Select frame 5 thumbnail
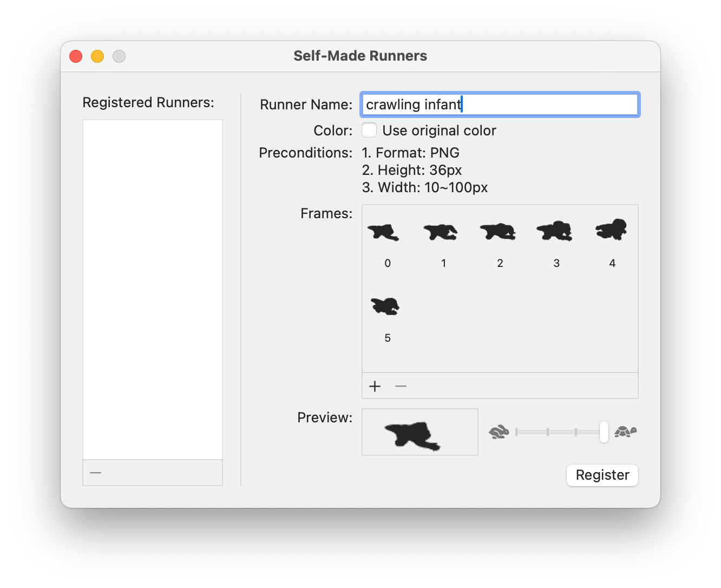The width and height of the screenshot is (721, 588). [385, 306]
